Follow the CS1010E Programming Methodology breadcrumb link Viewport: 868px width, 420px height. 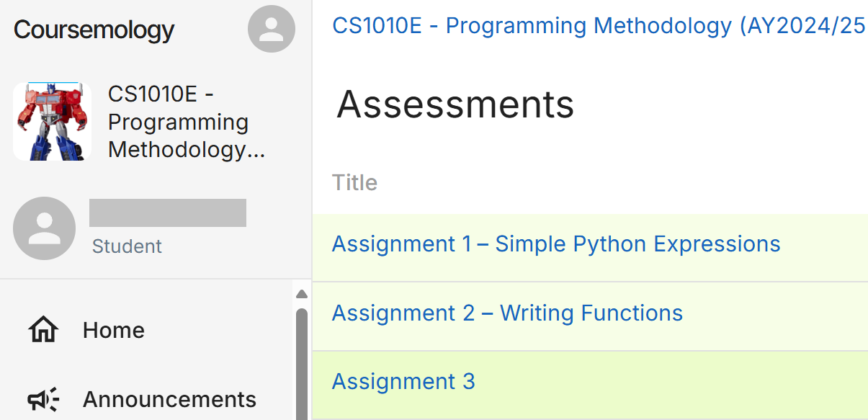598,26
